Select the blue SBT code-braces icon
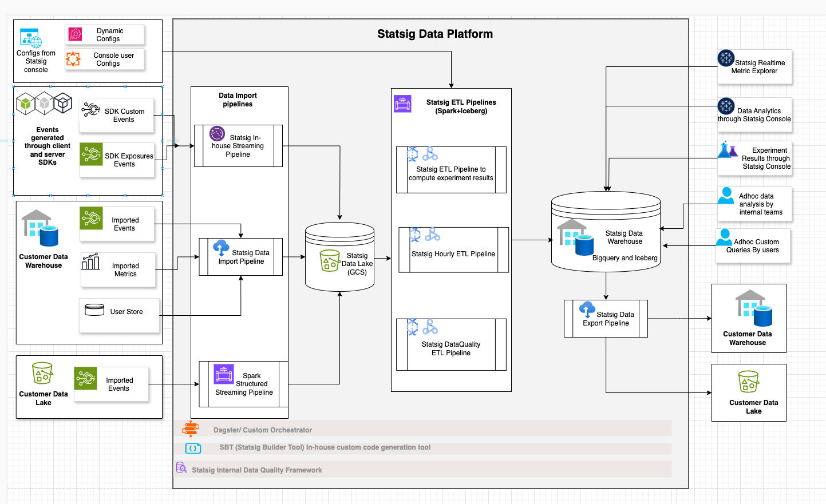Screen dimensions: 826x504 (x=193, y=449)
